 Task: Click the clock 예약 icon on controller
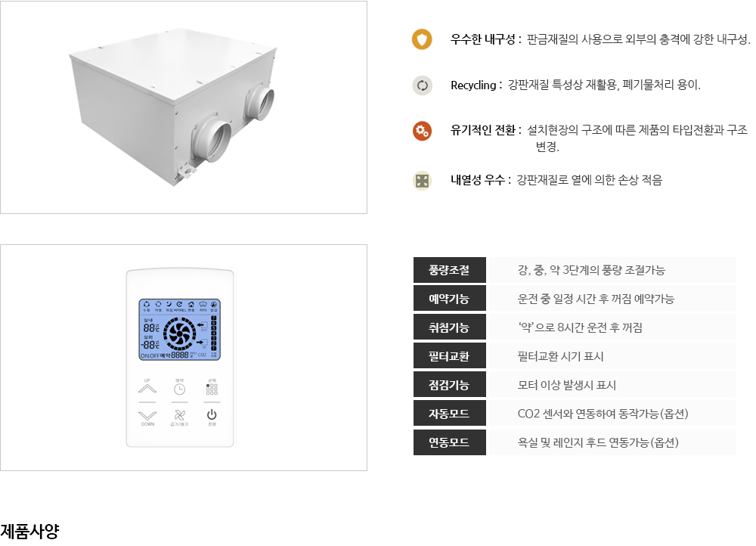point(179,388)
